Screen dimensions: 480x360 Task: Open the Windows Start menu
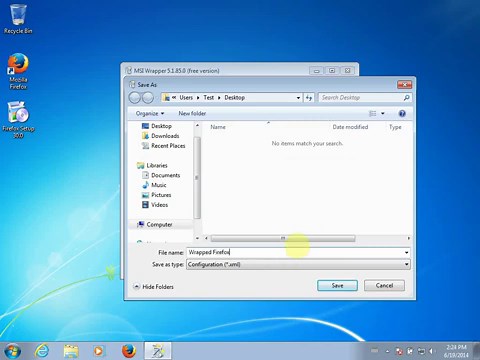(x=12, y=351)
